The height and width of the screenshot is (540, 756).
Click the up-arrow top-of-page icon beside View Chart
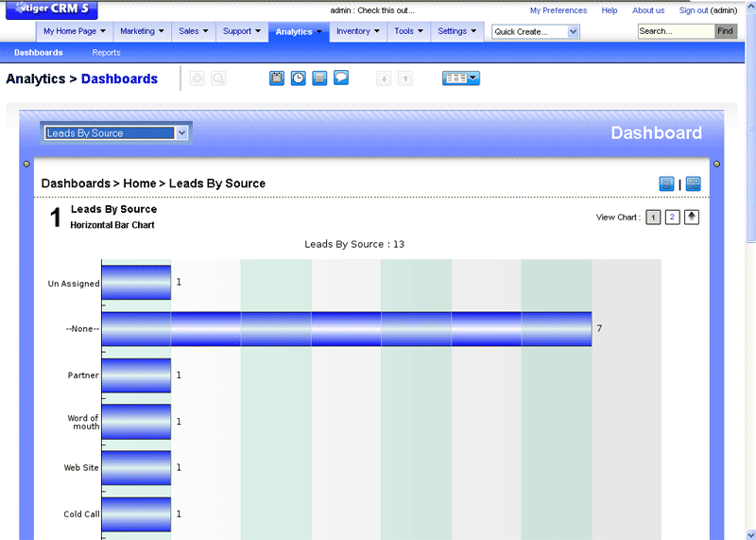coord(692,218)
